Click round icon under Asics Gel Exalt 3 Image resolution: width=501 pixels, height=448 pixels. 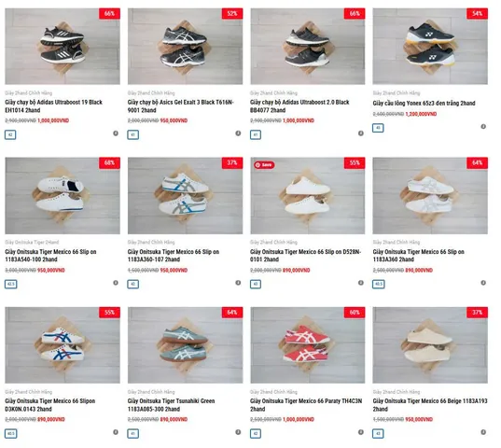click(x=238, y=133)
